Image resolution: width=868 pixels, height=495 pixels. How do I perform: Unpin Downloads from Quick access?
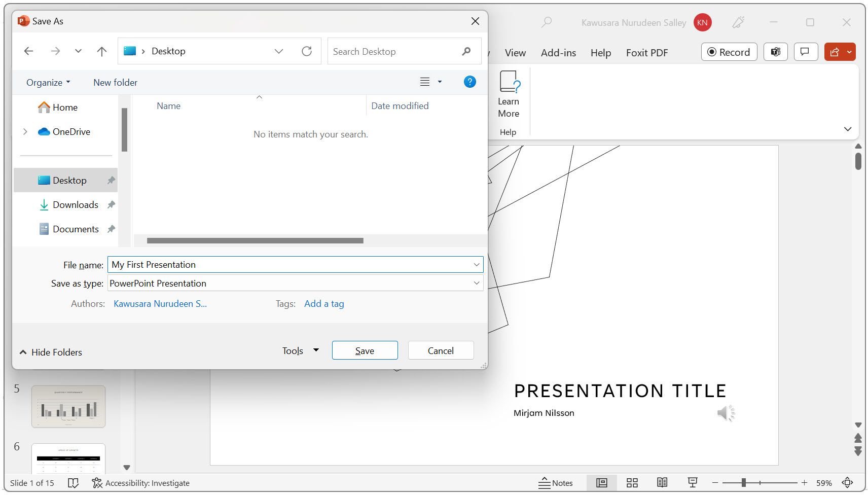[111, 204]
